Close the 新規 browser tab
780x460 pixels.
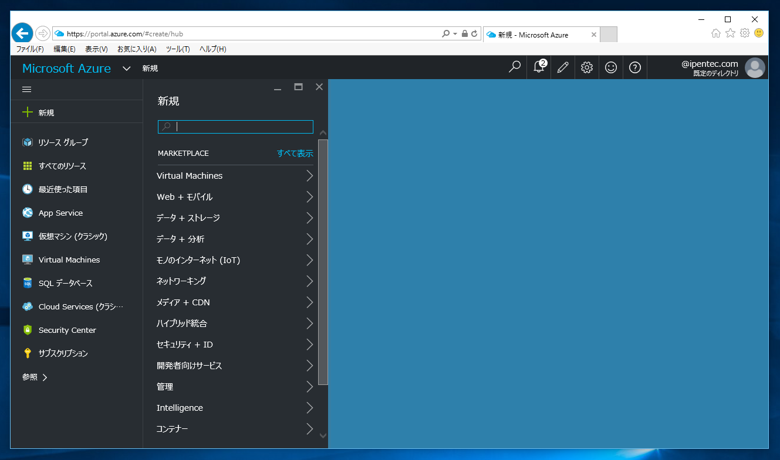(593, 35)
